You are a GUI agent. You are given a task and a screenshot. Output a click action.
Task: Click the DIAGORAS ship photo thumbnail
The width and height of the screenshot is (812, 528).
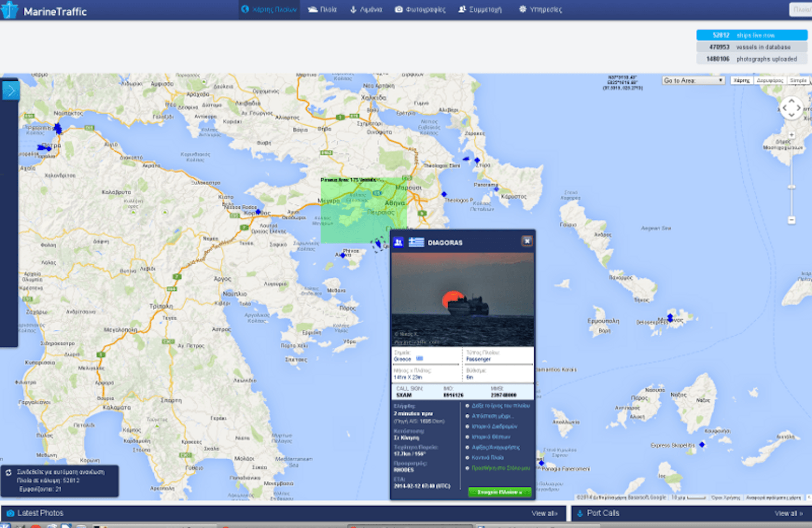click(x=463, y=299)
